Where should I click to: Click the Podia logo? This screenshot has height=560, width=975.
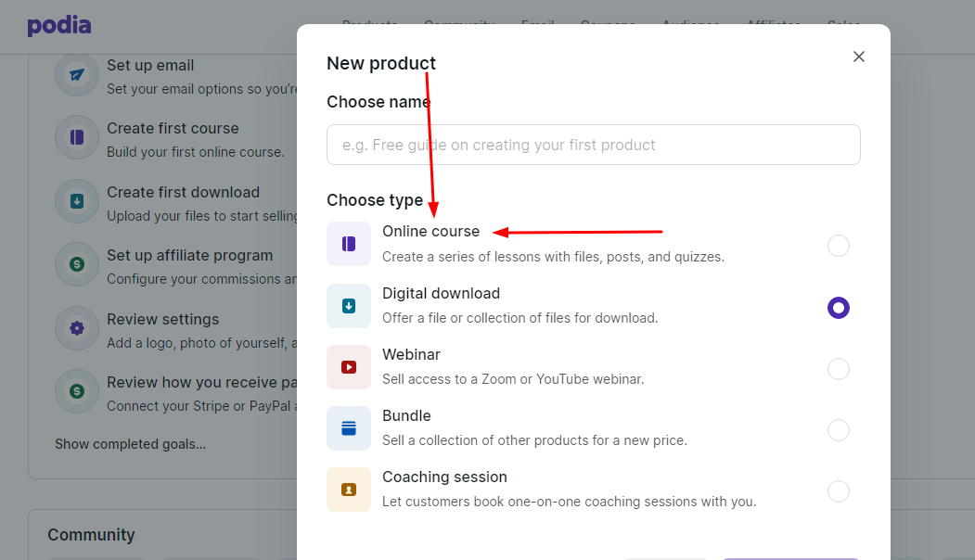(58, 25)
